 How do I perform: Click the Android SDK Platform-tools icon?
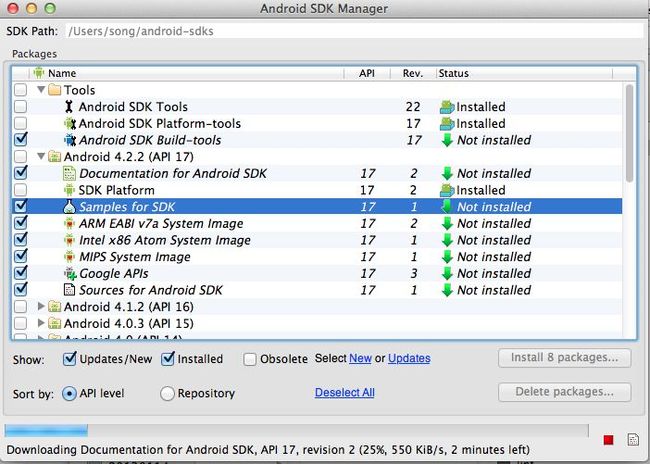point(69,124)
